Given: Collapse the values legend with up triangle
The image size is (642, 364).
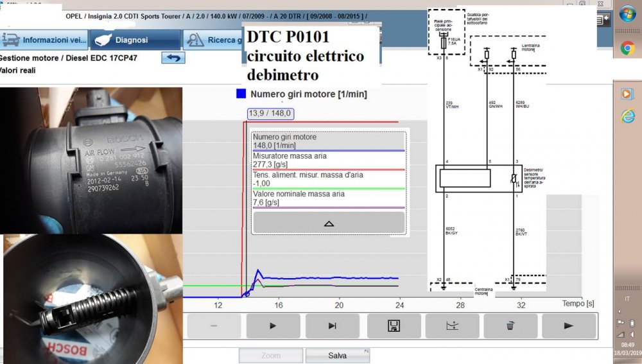Looking at the screenshot, I should click(329, 223).
